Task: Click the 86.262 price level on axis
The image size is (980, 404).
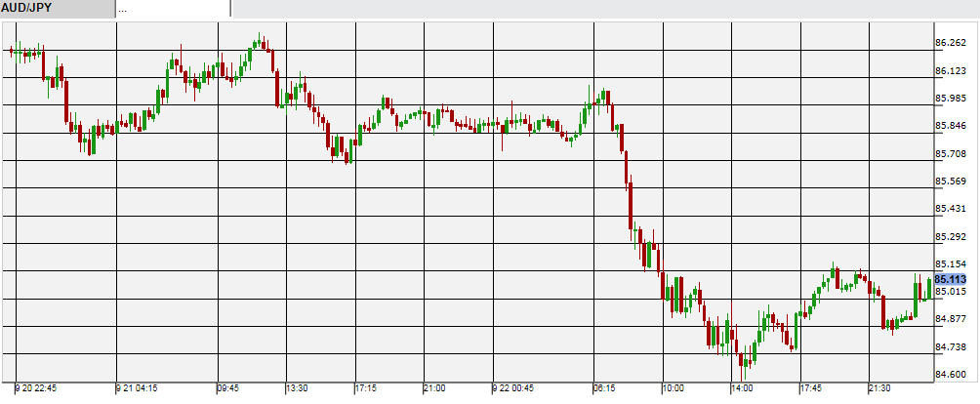Action: pyautogui.click(x=950, y=43)
